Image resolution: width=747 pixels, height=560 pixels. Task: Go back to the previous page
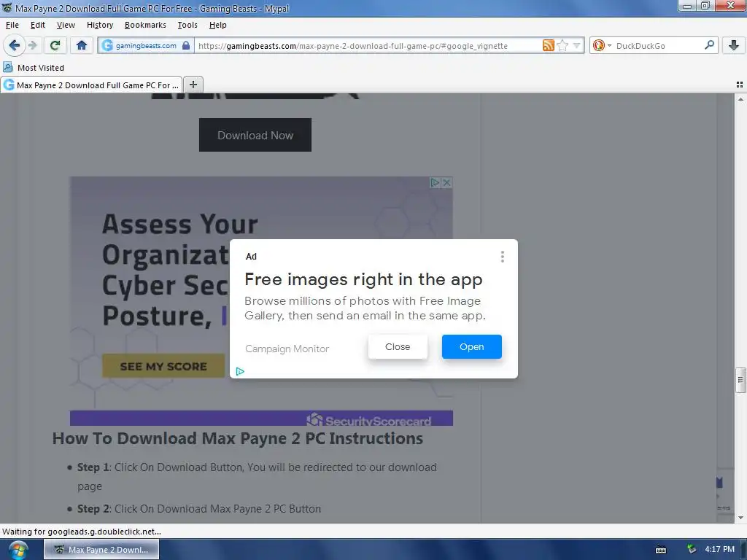point(15,46)
